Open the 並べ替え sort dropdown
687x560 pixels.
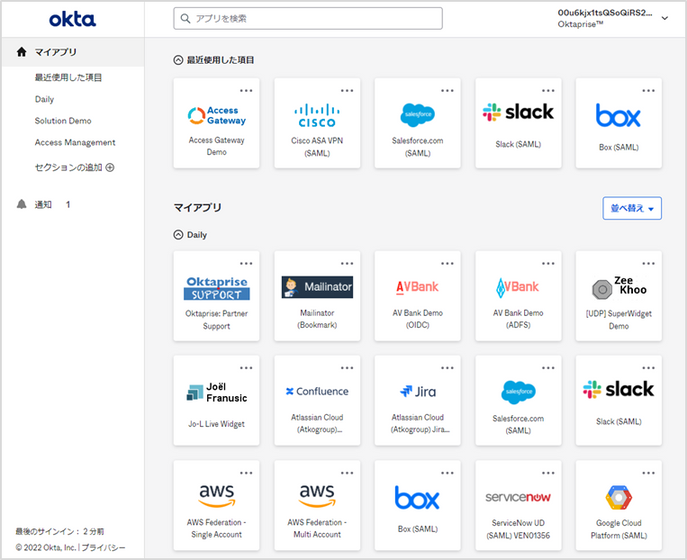(x=632, y=208)
